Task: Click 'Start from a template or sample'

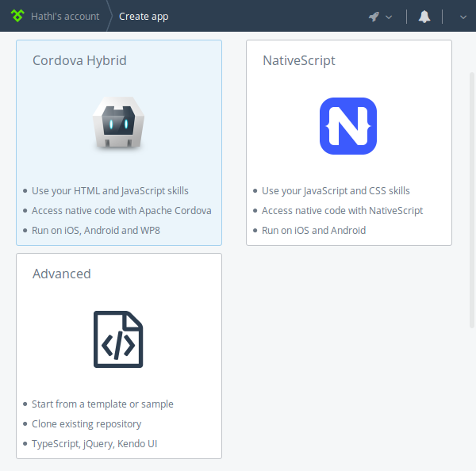Action: coord(102,404)
